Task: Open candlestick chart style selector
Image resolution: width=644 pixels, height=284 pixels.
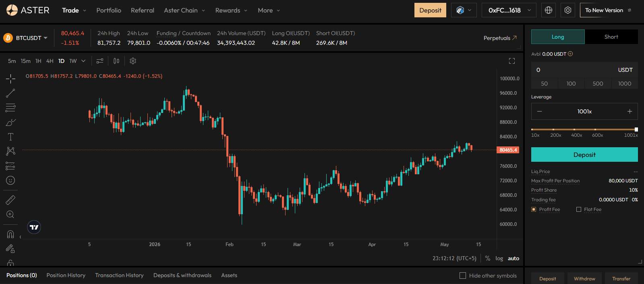Action: pyautogui.click(x=116, y=61)
